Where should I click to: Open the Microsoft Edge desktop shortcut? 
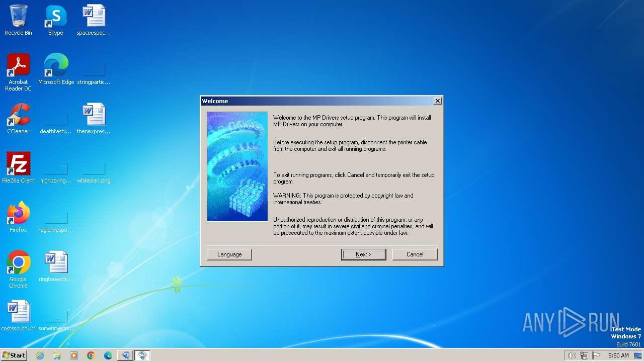click(x=56, y=69)
